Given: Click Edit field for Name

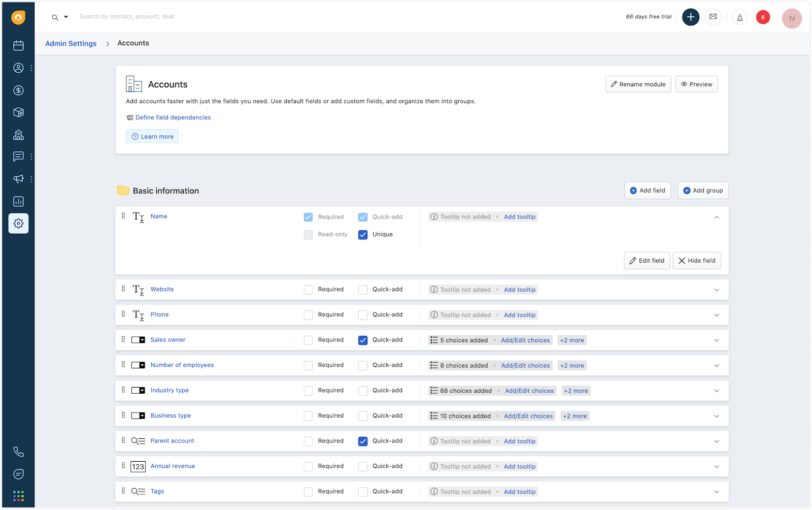Looking at the screenshot, I should click(x=647, y=261).
